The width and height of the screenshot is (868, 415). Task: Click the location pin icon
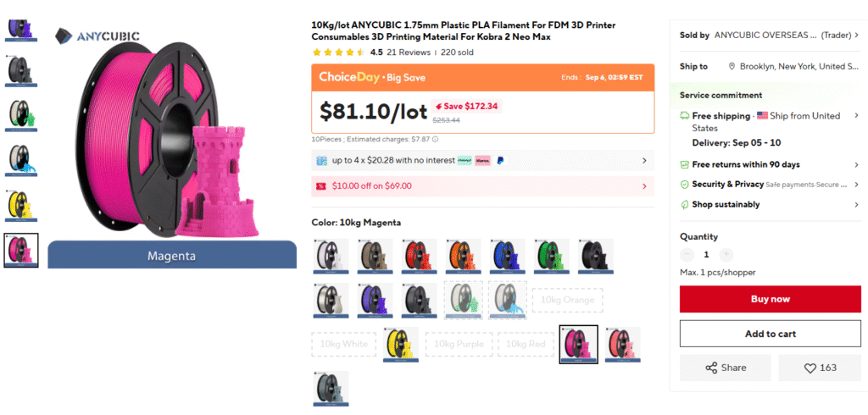(x=732, y=66)
